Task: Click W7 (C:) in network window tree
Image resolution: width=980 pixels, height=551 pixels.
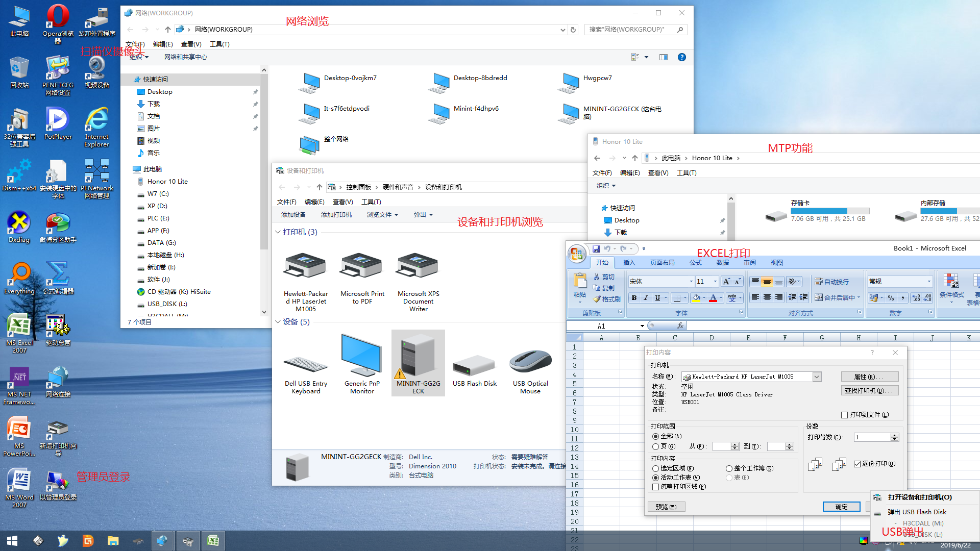Action: (x=158, y=194)
